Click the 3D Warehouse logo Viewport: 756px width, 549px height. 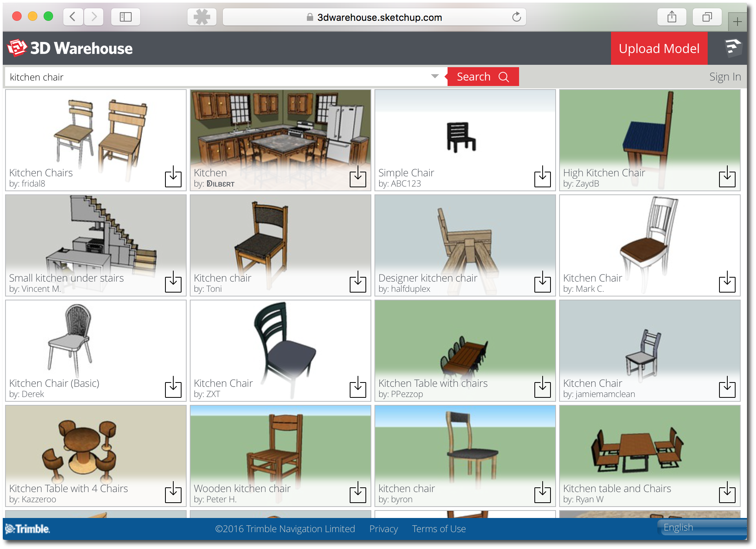pos(70,48)
